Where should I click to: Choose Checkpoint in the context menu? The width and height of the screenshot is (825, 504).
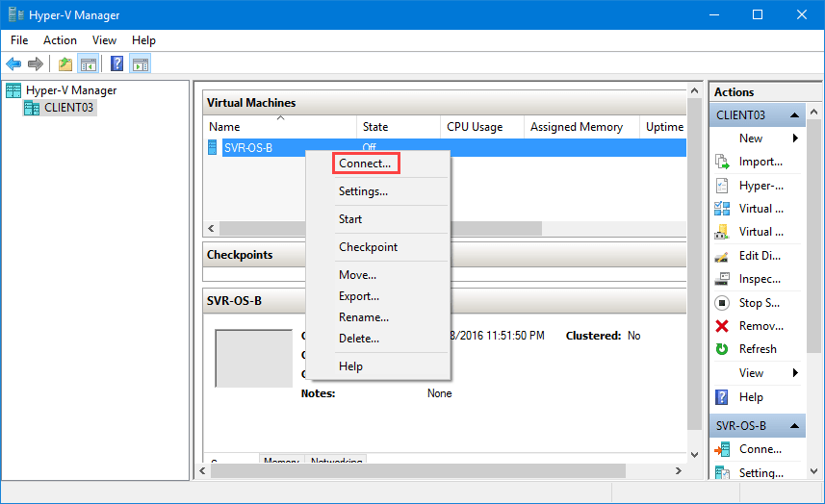click(x=377, y=247)
